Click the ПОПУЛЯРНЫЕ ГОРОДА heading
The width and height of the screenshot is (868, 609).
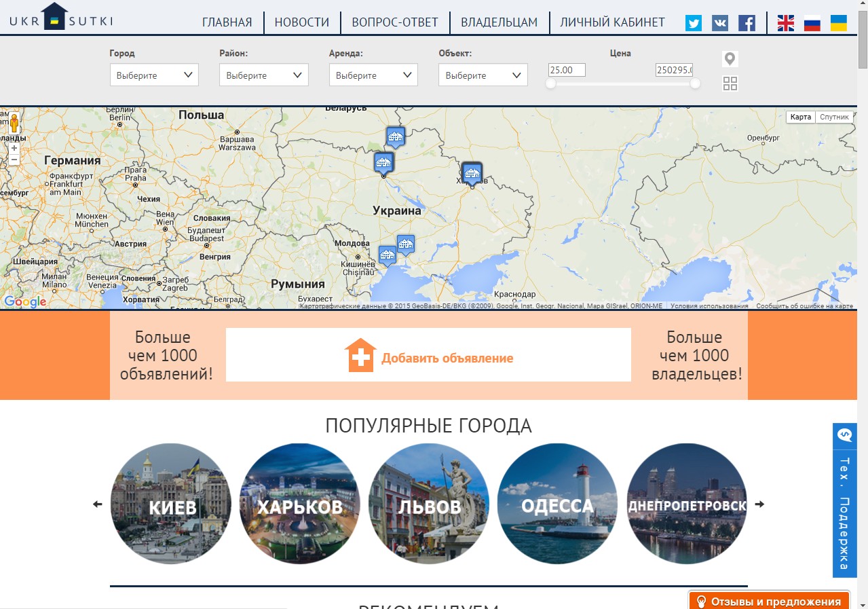pyautogui.click(x=428, y=426)
